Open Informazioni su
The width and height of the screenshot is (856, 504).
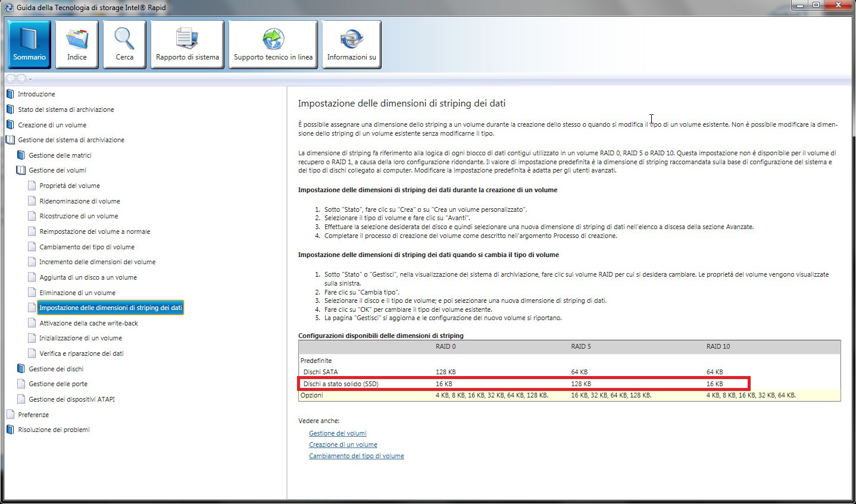(x=352, y=45)
